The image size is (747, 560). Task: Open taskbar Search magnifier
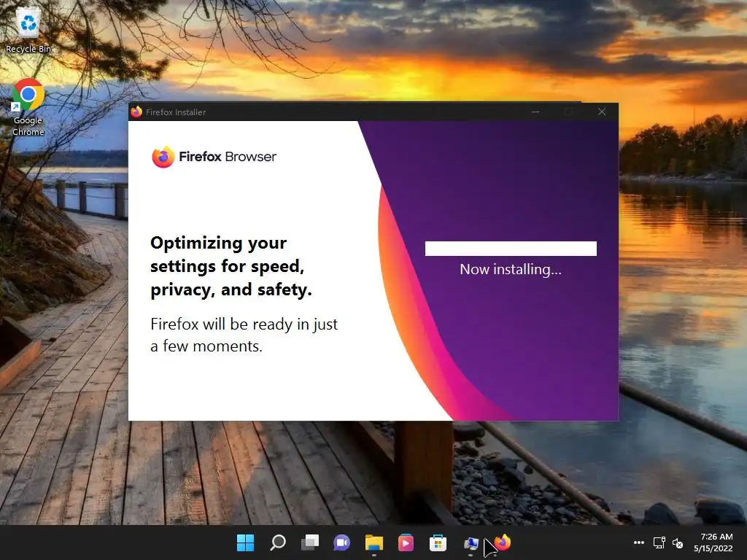(278, 542)
